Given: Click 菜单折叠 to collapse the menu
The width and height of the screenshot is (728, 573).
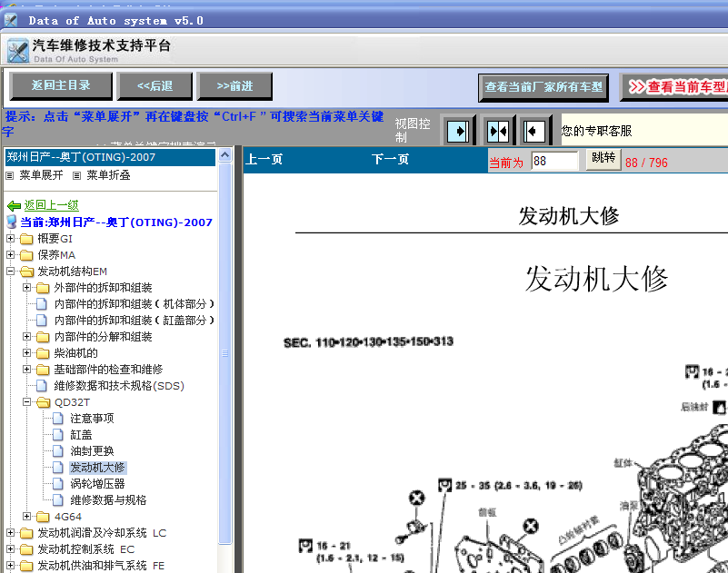Looking at the screenshot, I should [x=108, y=175].
